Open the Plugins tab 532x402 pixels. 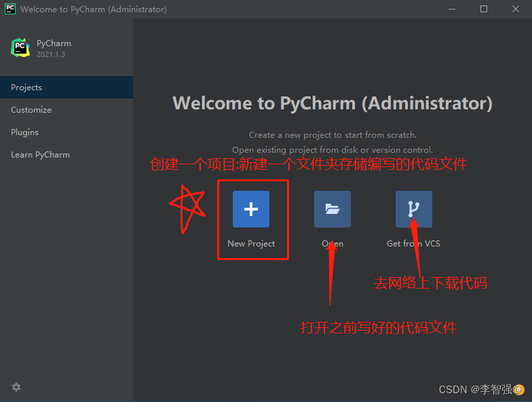tap(66, 132)
